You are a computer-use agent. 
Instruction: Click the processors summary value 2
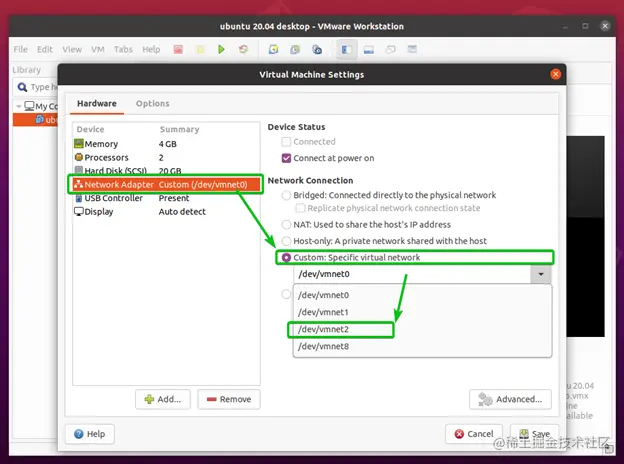pos(161,157)
